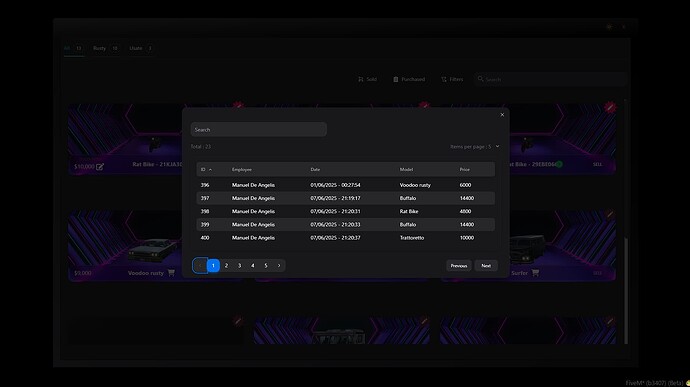This screenshot has height=387, width=690.
Task: Switch to the Rusty tab
Action: [105, 48]
